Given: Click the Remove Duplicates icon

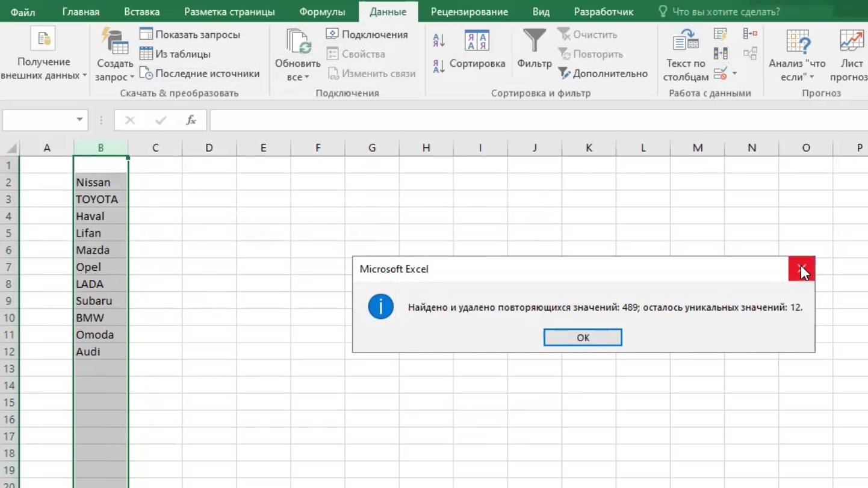Looking at the screenshot, I should click(720, 54).
